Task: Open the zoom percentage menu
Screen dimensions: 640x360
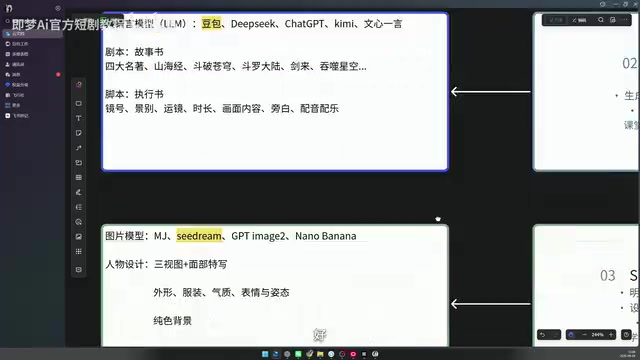Action: (598, 335)
